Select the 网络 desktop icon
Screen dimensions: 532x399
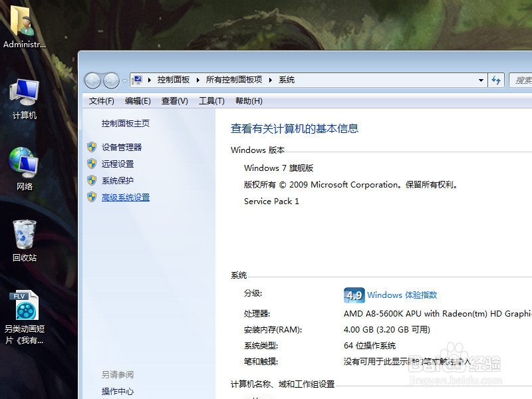coord(24,166)
